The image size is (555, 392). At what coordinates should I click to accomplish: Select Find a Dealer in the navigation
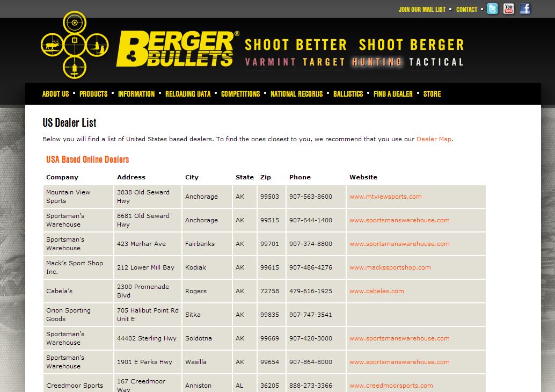[x=393, y=94]
